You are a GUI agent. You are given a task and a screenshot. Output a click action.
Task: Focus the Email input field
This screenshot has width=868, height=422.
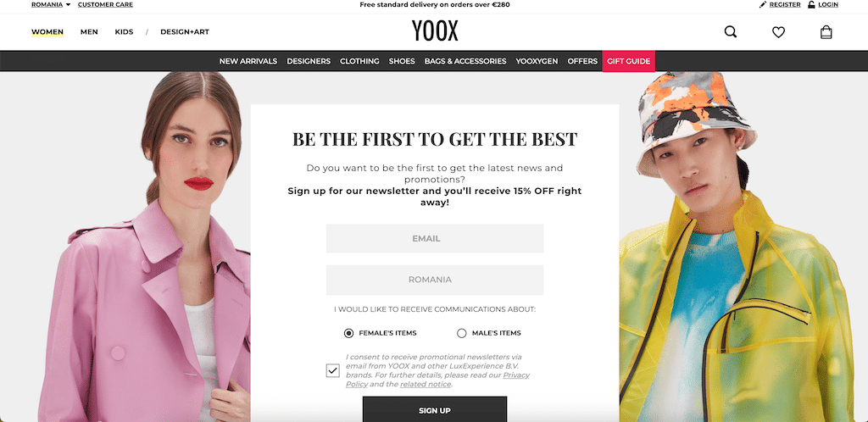[x=435, y=238]
